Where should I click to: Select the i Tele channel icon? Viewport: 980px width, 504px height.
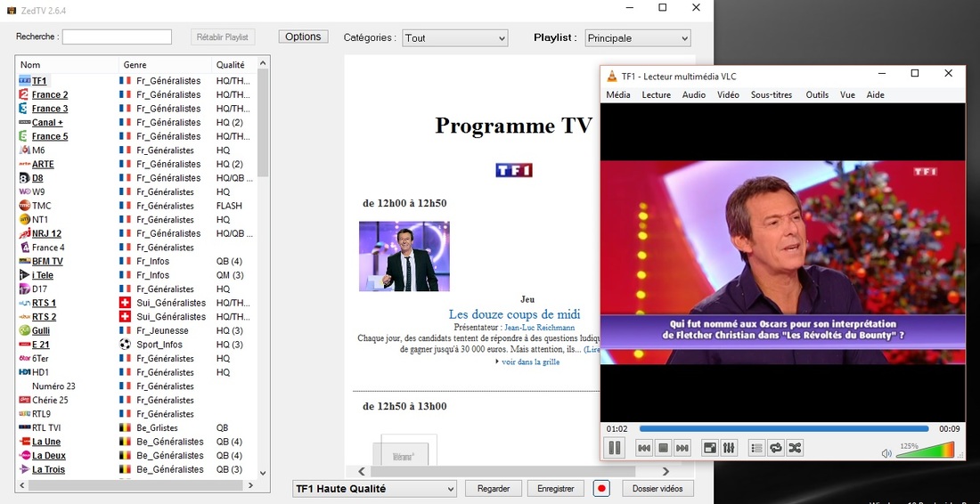pos(24,275)
